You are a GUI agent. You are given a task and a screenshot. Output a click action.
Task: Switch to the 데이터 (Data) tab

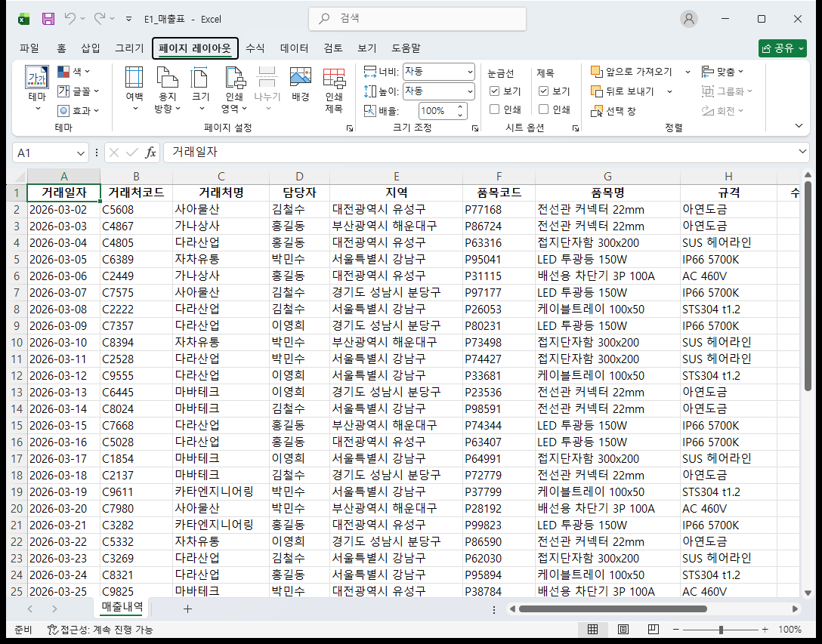pyautogui.click(x=294, y=48)
